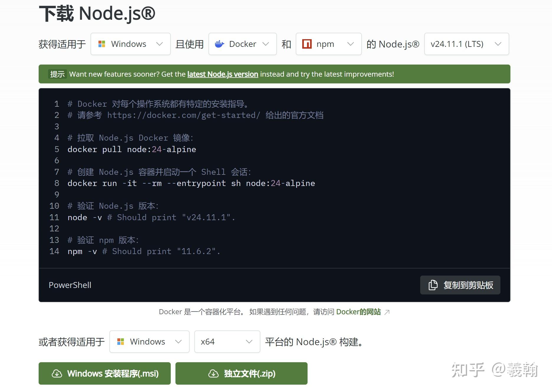Click the Docker whale icon in the install method selector
The width and height of the screenshot is (552, 392).
click(x=219, y=44)
